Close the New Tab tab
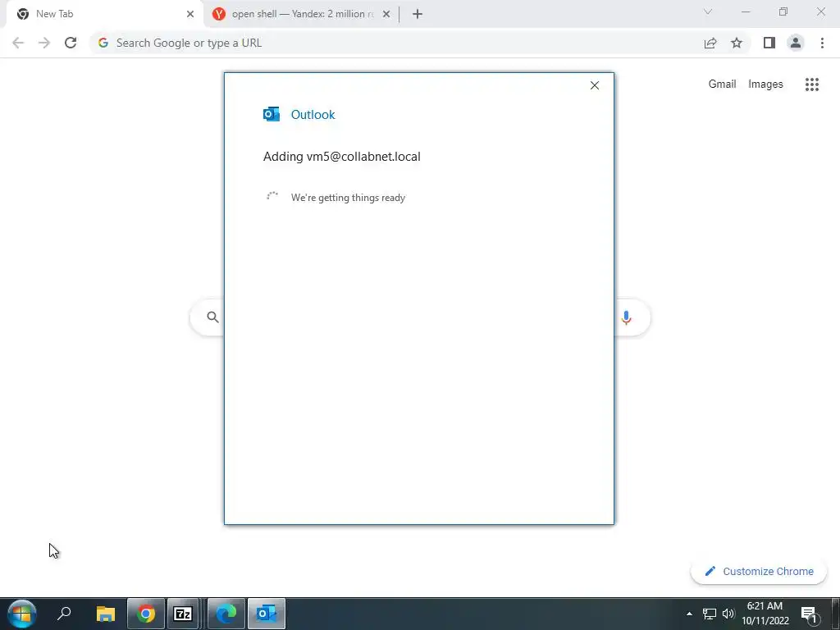The width and height of the screenshot is (840, 630). pyautogui.click(x=190, y=14)
